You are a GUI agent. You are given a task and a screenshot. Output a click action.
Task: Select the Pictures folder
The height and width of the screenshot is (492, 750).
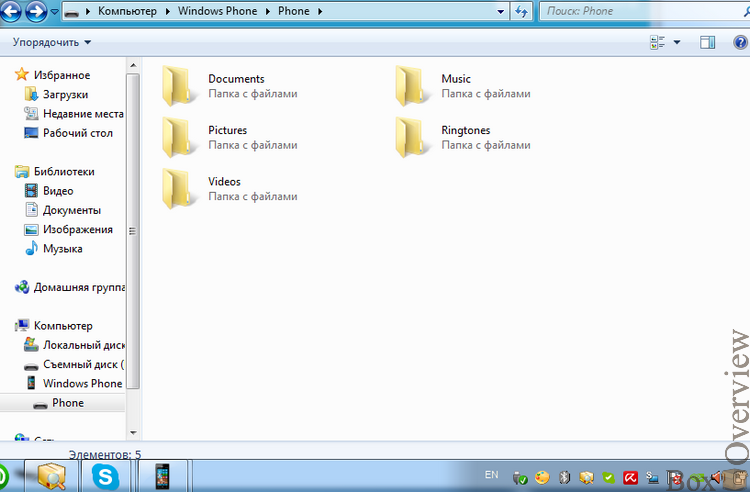[229, 137]
